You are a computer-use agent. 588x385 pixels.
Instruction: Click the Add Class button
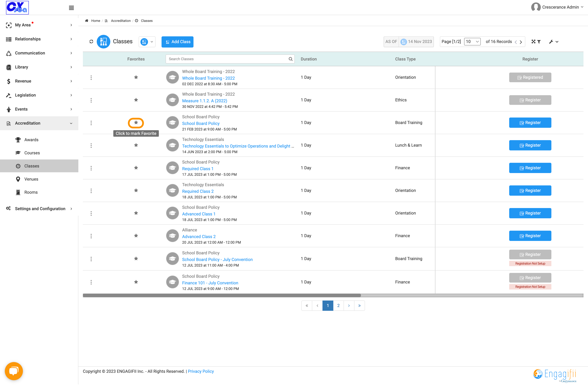pos(177,42)
